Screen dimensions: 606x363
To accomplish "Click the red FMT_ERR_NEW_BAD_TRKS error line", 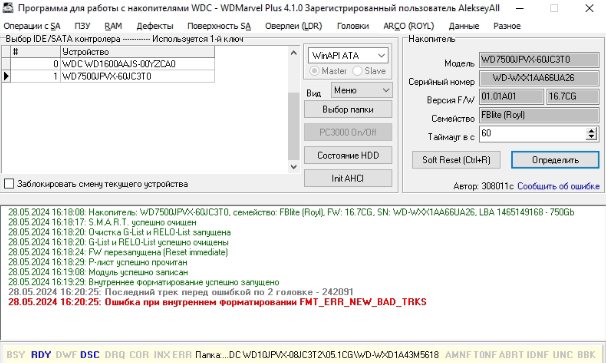I will 217,302.
